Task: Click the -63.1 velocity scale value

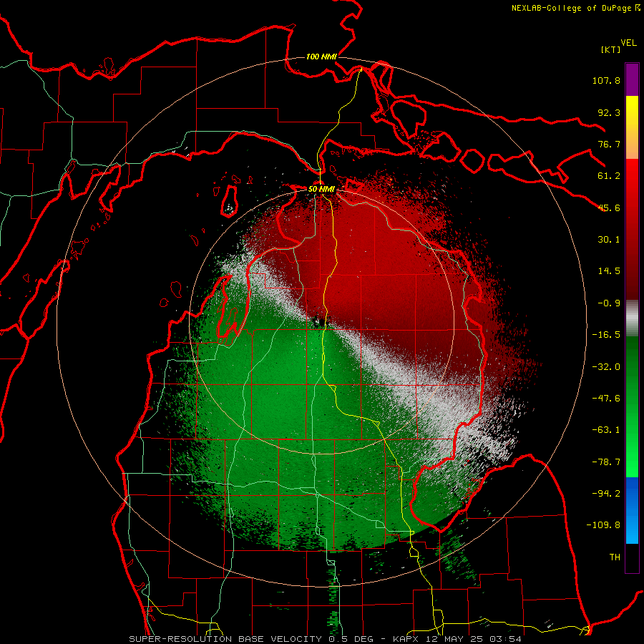Action: pyautogui.click(x=606, y=430)
